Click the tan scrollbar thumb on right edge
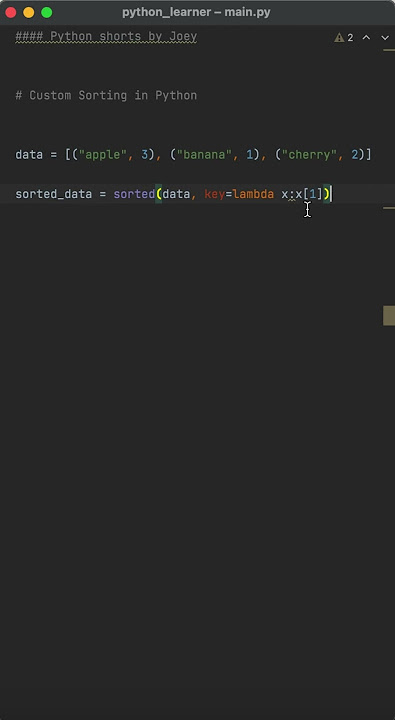Image resolution: width=395 pixels, height=720 pixels. pyautogui.click(x=389, y=315)
